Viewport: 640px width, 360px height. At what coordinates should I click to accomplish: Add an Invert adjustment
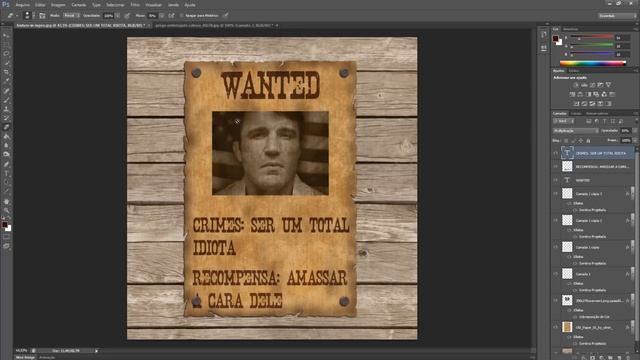[x=576, y=104]
